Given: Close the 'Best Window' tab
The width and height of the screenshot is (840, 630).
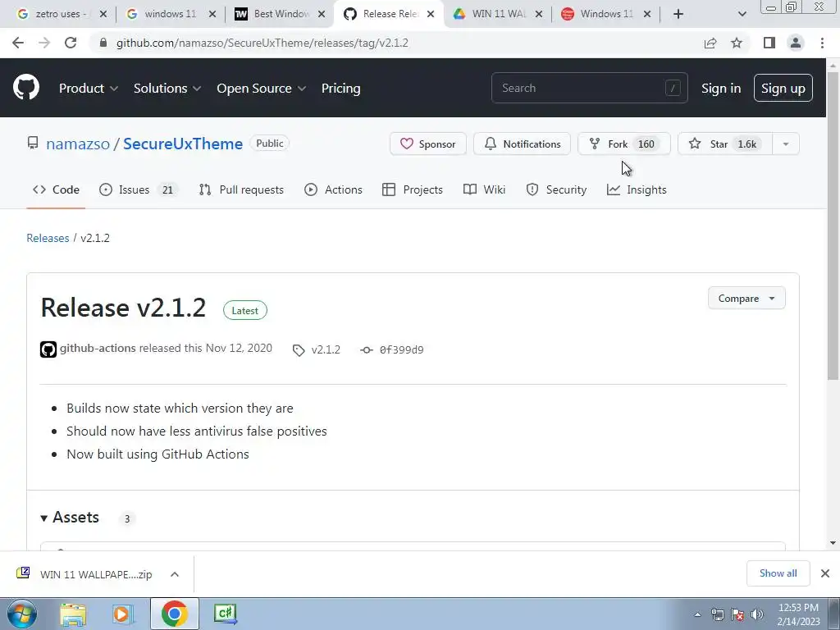Looking at the screenshot, I should [322, 14].
